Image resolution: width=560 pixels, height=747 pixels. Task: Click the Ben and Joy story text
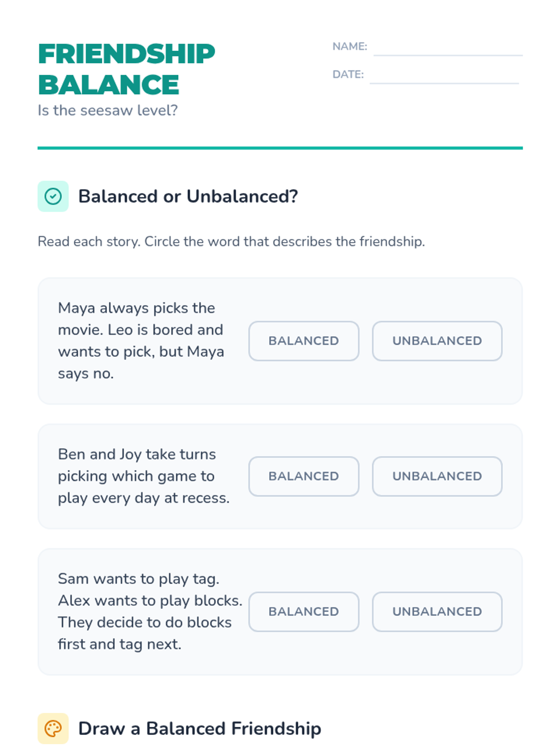coord(144,476)
